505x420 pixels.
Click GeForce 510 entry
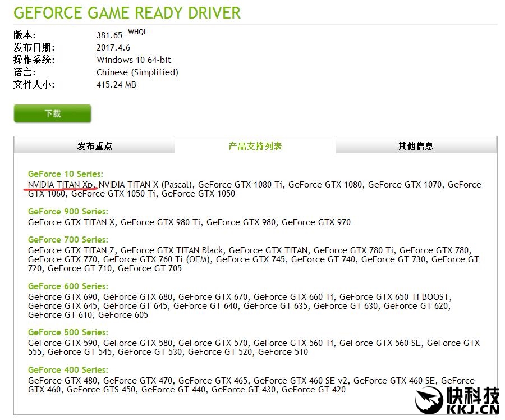pos(283,352)
